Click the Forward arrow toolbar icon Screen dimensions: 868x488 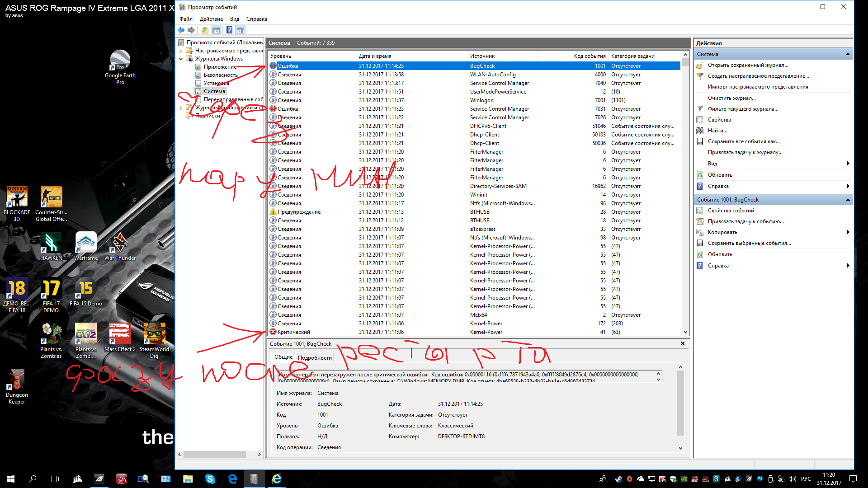pyautogui.click(x=191, y=30)
